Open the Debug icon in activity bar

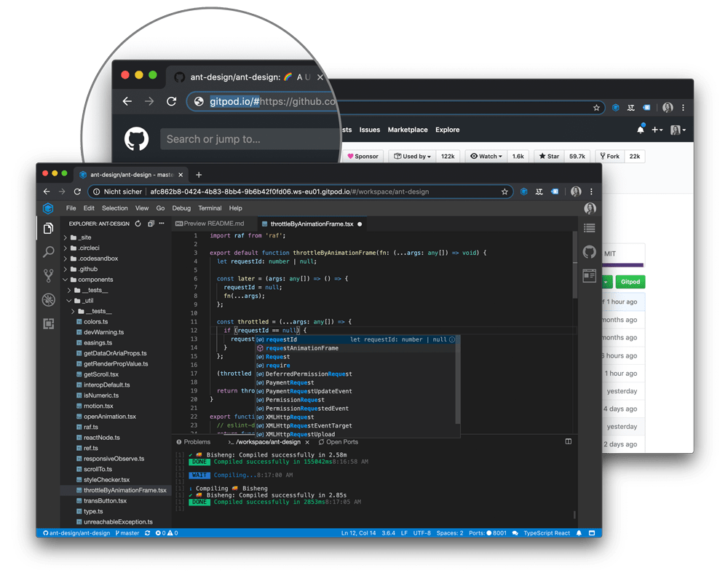tap(48, 300)
